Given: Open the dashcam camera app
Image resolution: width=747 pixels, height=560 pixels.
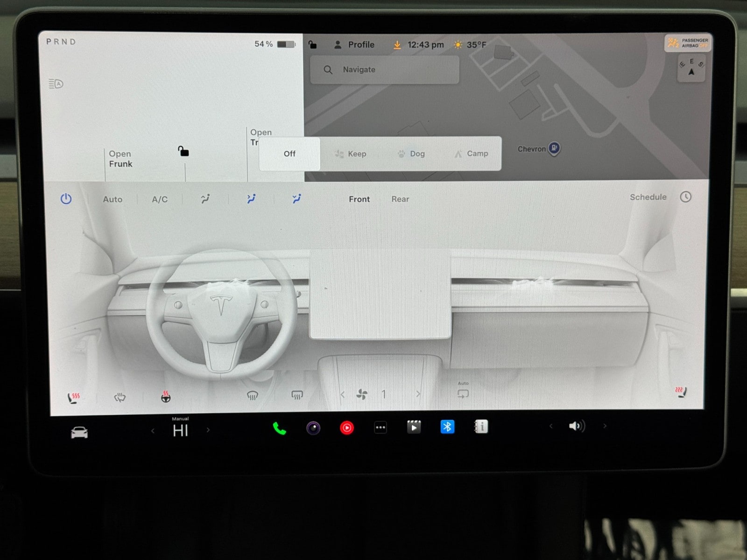Looking at the screenshot, I should tap(313, 428).
